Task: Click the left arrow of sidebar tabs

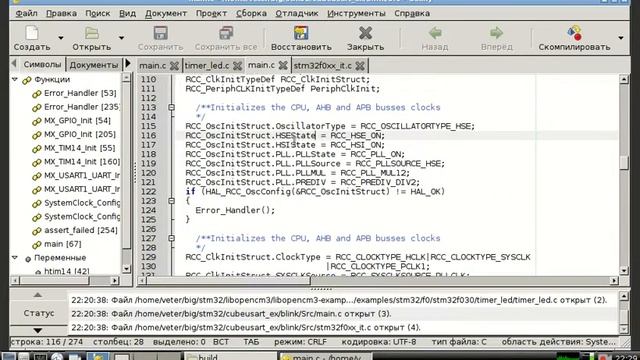Action: [x=14, y=64]
